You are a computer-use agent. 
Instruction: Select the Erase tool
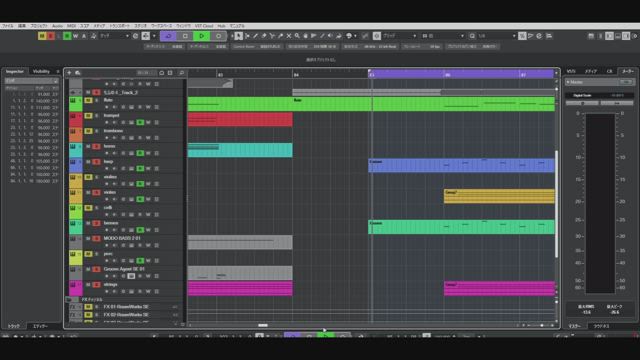[264, 36]
